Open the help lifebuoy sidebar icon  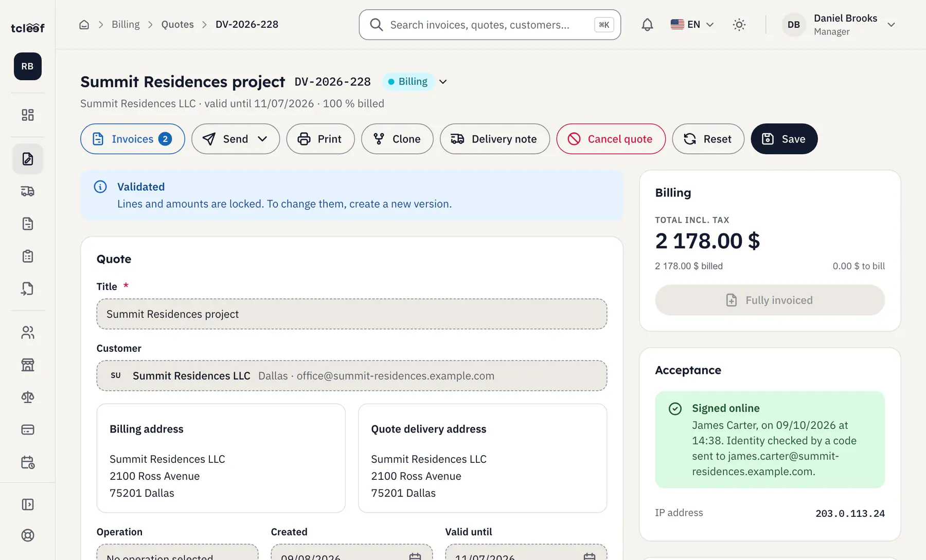coord(28,535)
